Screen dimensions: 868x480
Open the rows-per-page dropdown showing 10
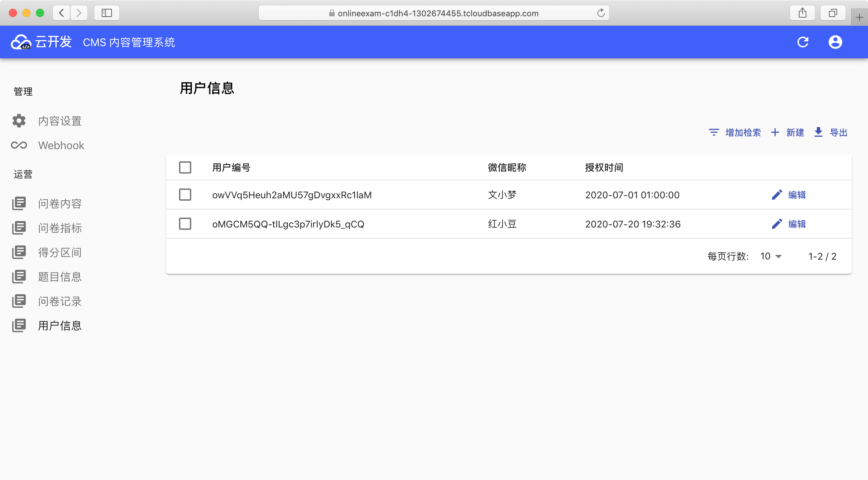pos(771,256)
